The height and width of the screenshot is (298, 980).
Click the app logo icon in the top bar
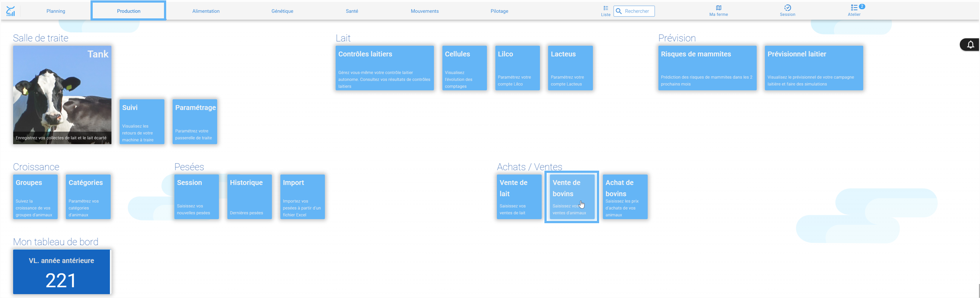pyautogui.click(x=10, y=11)
